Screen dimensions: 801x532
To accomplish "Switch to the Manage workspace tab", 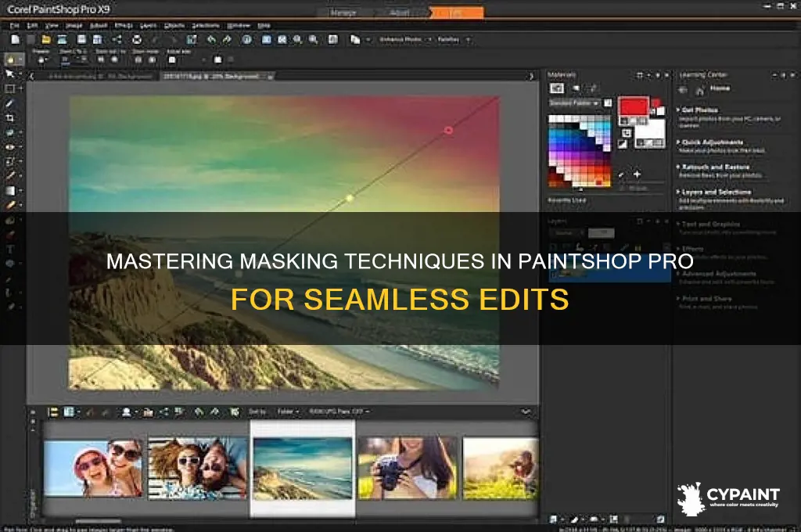I will pos(343,13).
